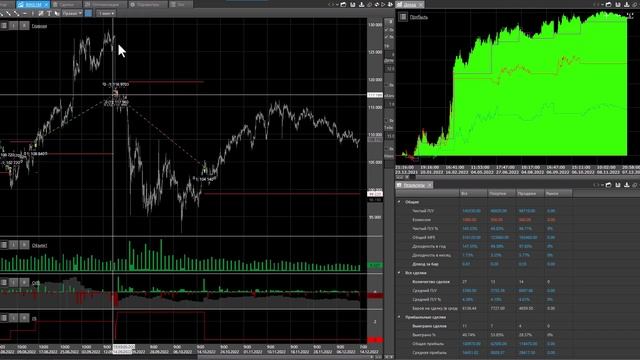Select the Количество сделок row label

tap(431, 282)
